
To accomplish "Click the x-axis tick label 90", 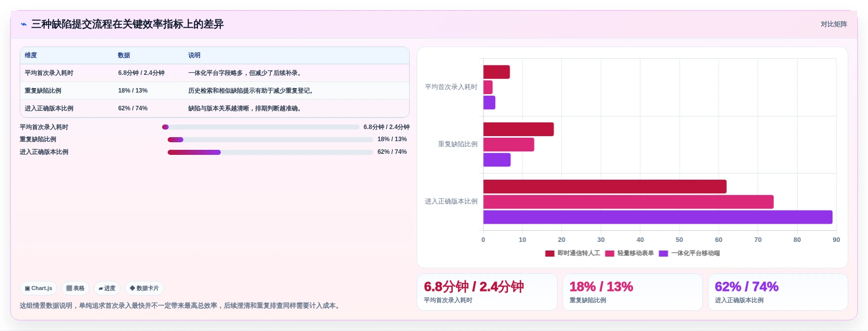I will pos(836,240).
